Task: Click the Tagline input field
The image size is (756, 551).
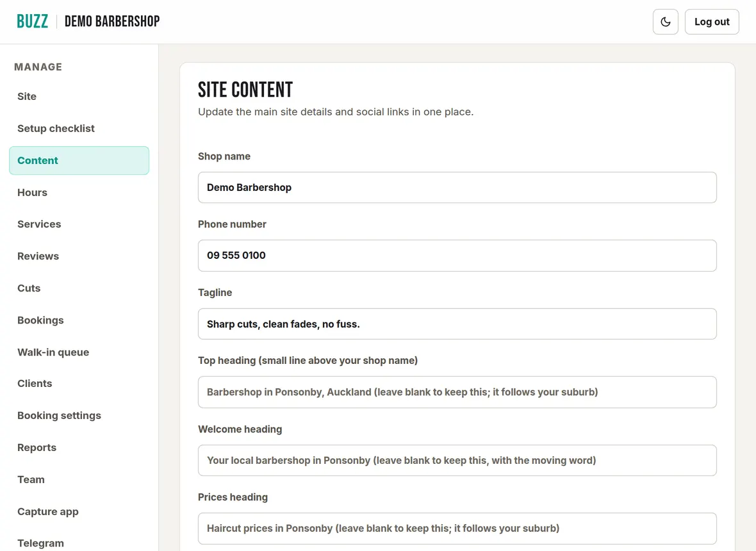Action: 457,324
